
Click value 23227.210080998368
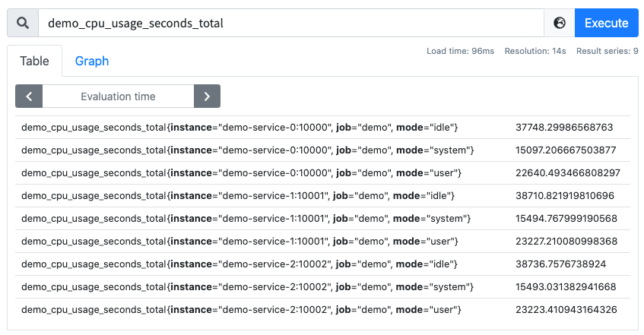click(566, 242)
